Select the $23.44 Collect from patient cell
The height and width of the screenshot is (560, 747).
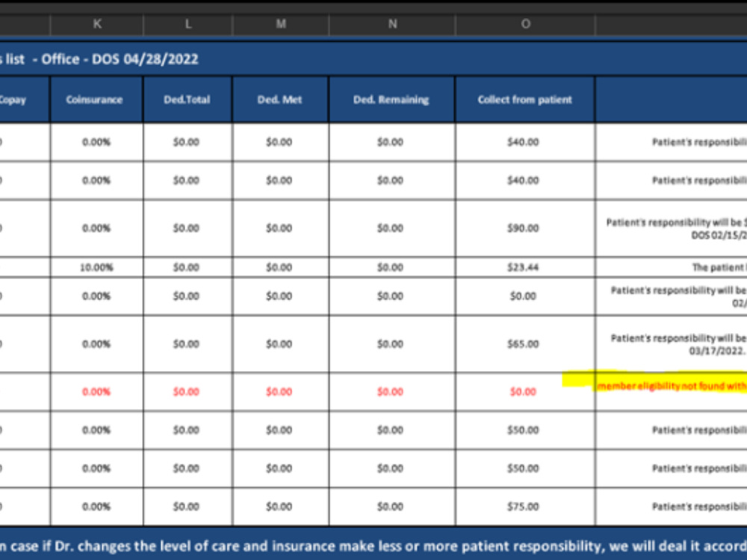[x=525, y=267]
